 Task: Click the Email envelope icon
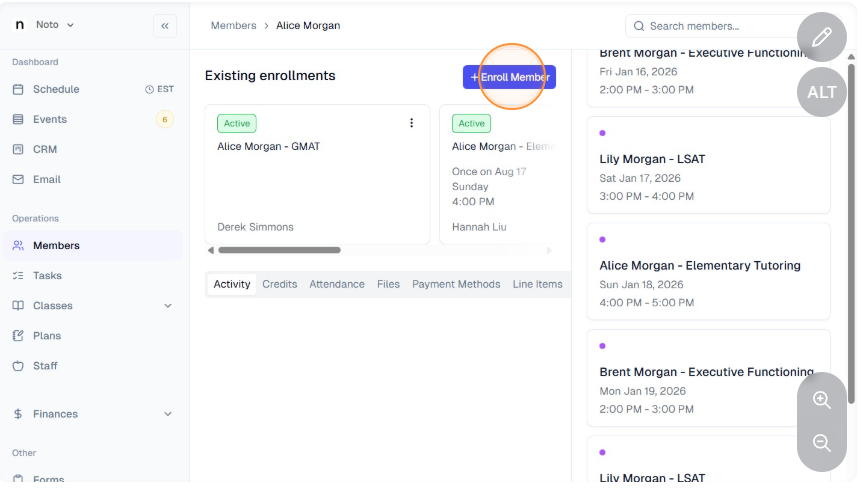tap(18, 179)
